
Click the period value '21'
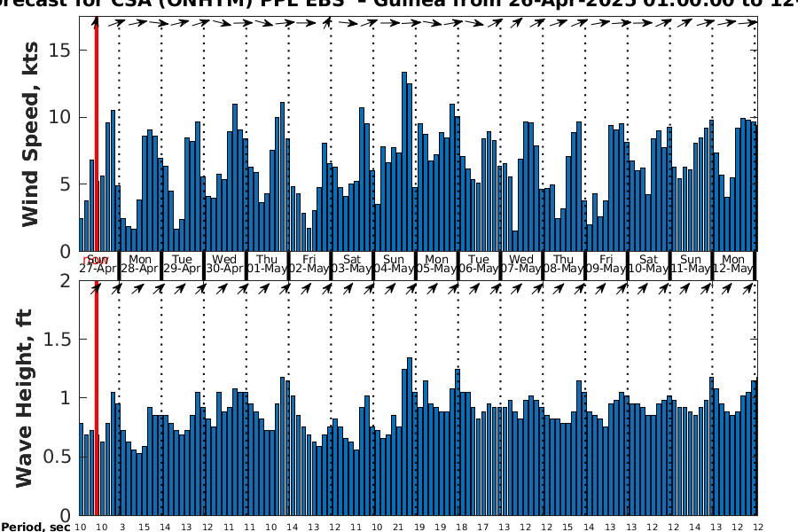click(398, 528)
